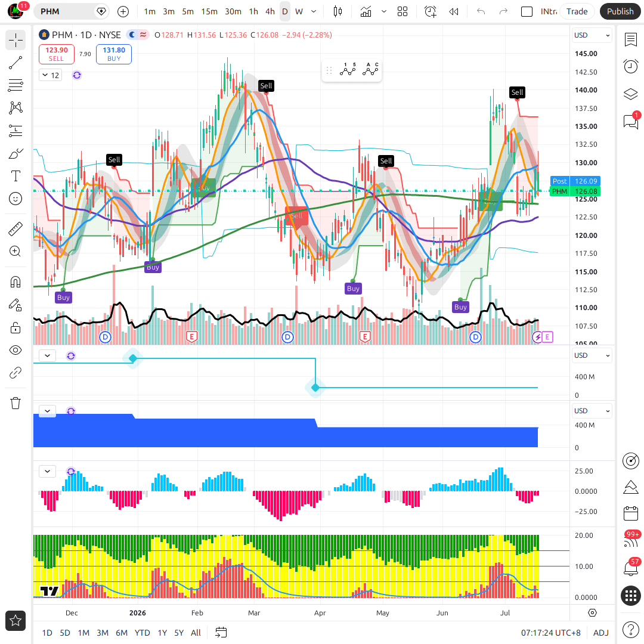This screenshot has width=644, height=644.
Task: Toggle lock all drawing tools
Action: tap(16, 327)
